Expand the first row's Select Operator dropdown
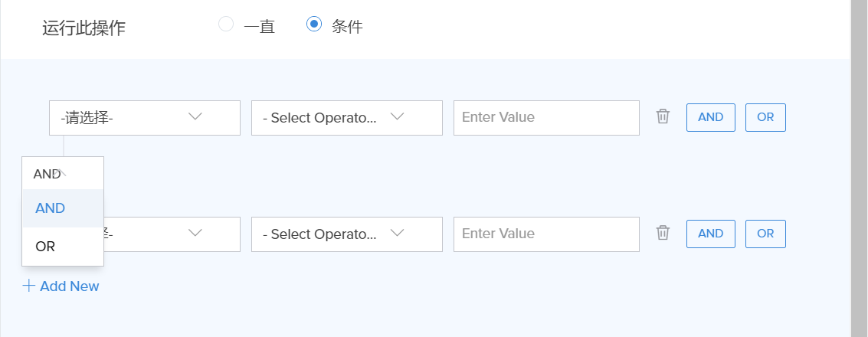 tap(346, 117)
